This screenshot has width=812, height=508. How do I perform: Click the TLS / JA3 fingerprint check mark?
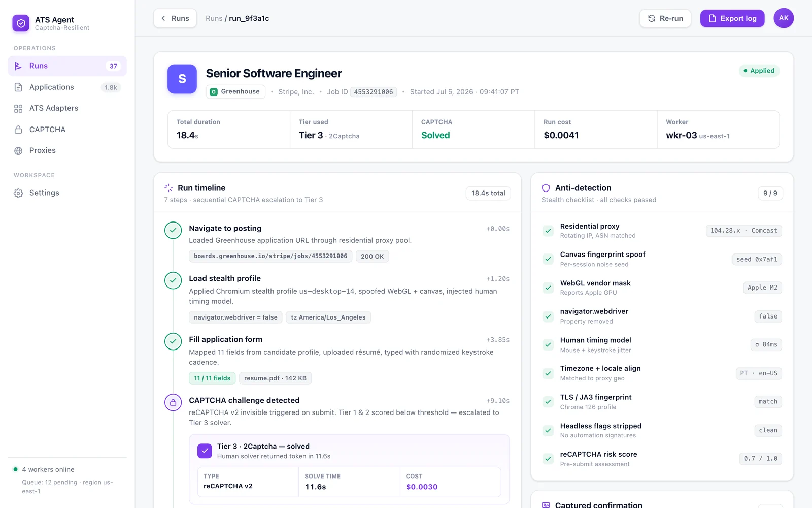coord(548,402)
